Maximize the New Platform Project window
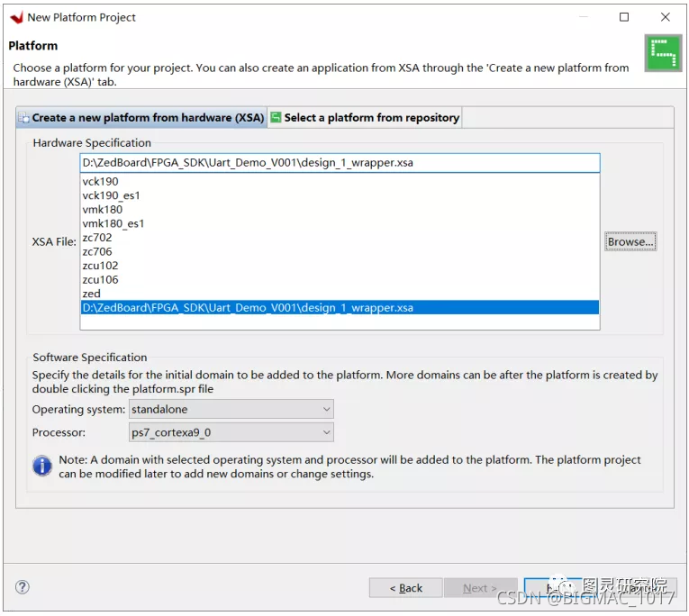Viewport: 689px width, 616px height. 623,17
